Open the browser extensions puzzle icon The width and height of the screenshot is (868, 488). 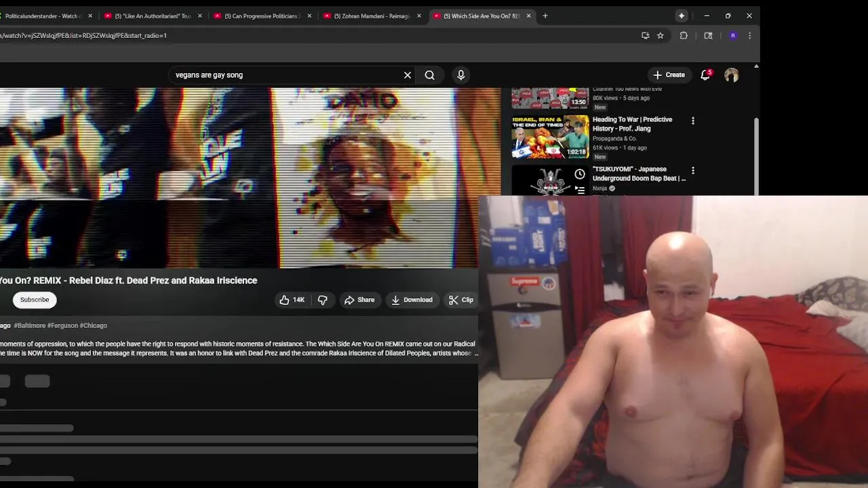pos(684,35)
